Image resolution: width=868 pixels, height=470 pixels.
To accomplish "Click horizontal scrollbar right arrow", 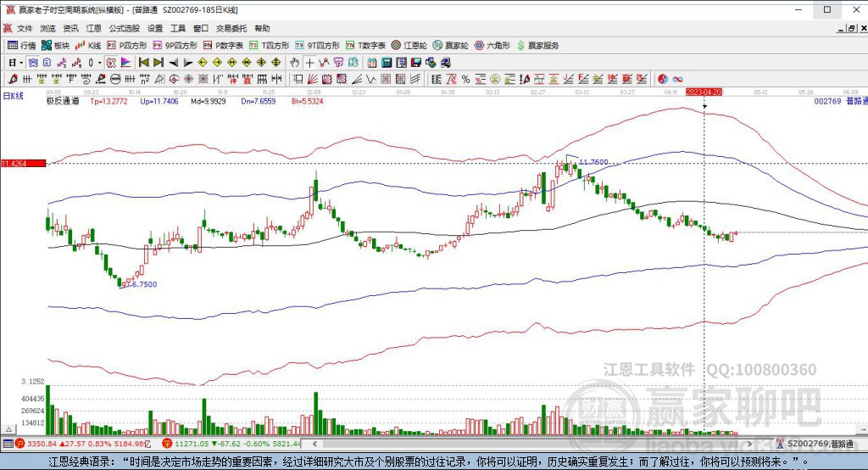I will 751,444.
